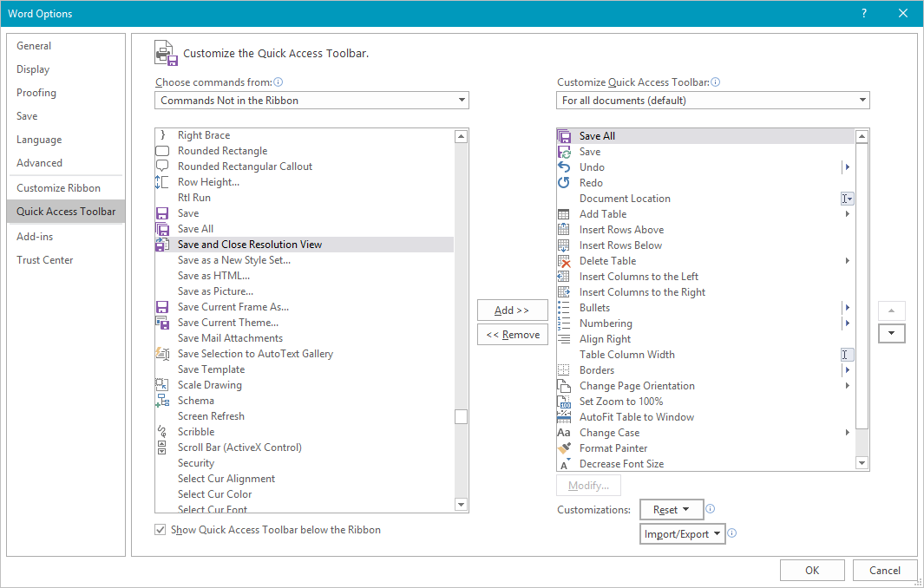Image resolution: width=924 pixels, height=588 pixels.
Task: Click the Row Height icon
Action: coord(162,182)
